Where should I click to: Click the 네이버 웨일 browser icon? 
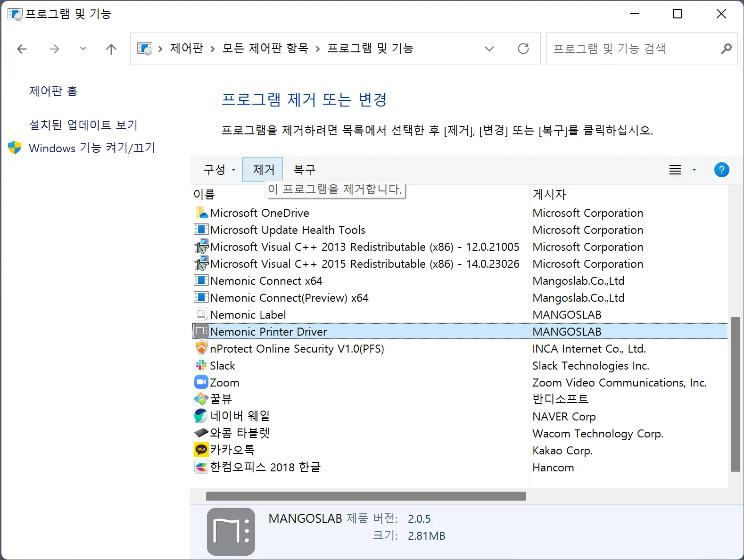(x=201, y=416)
